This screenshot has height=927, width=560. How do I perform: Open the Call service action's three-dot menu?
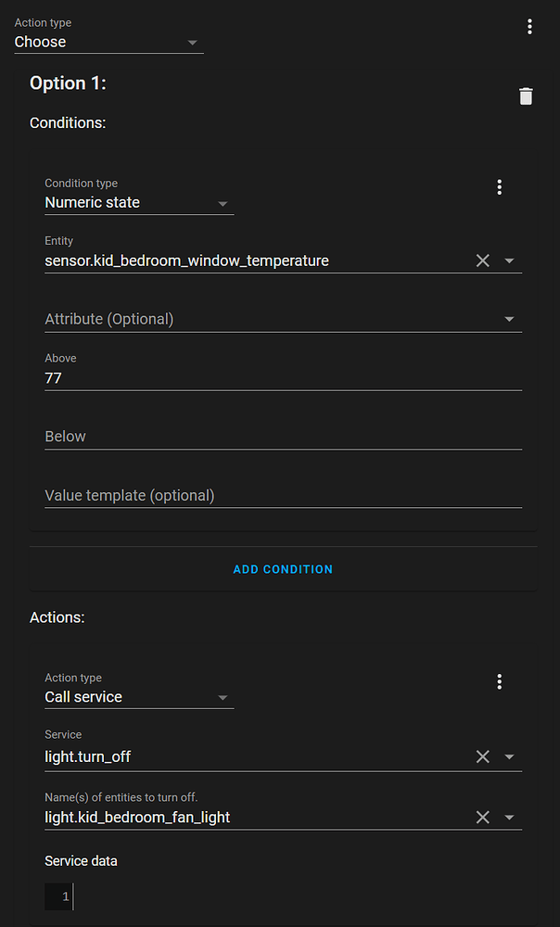500,681
